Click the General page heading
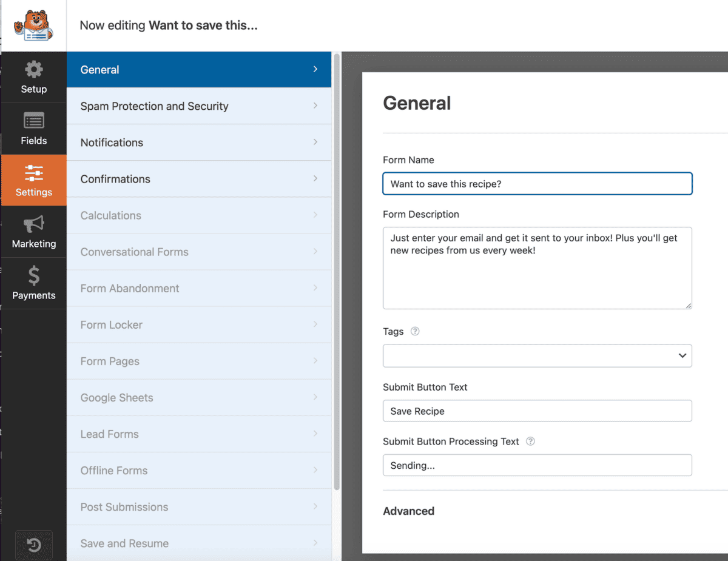The image size is (728, 561). (x=417, y=103)
